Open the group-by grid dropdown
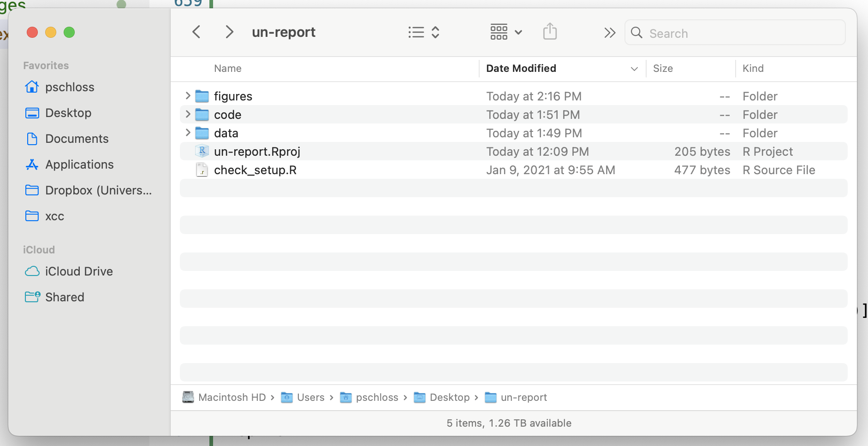868x446 pixels. [x=506, y=32]
